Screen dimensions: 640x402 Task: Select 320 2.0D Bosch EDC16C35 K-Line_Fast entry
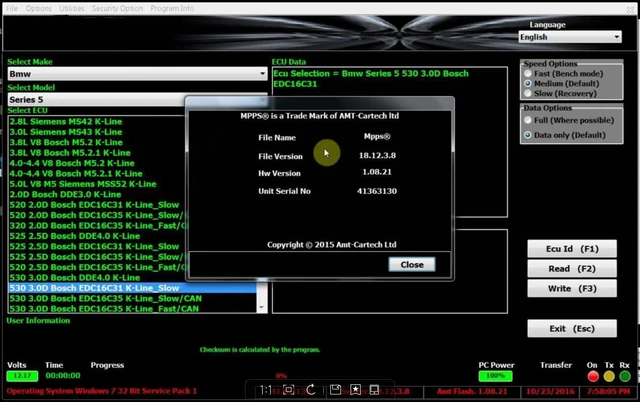(97, 226)
